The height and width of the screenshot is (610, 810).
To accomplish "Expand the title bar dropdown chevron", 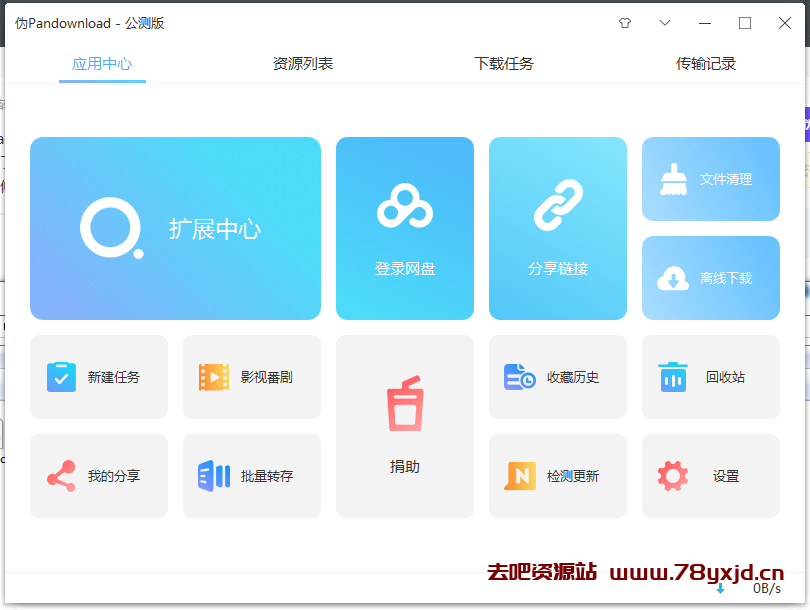I will pos(665,23).
